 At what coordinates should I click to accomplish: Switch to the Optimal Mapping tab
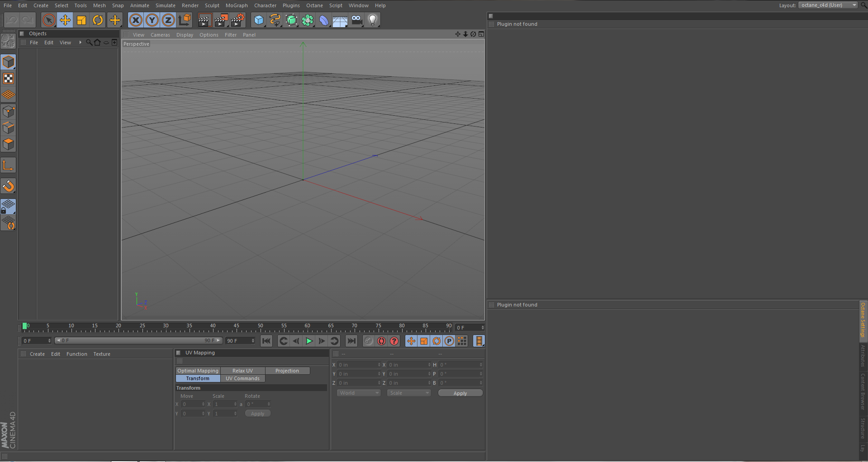click(198, 371)
